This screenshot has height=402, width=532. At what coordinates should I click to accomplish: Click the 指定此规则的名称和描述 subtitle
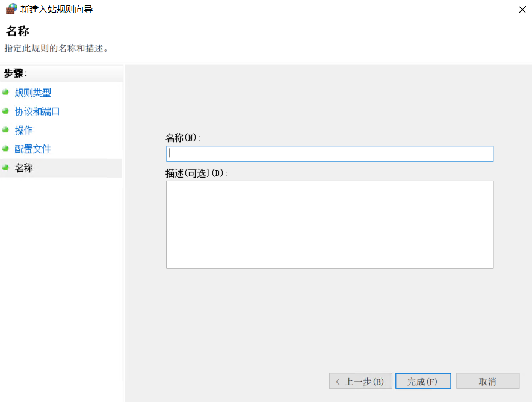57,48
